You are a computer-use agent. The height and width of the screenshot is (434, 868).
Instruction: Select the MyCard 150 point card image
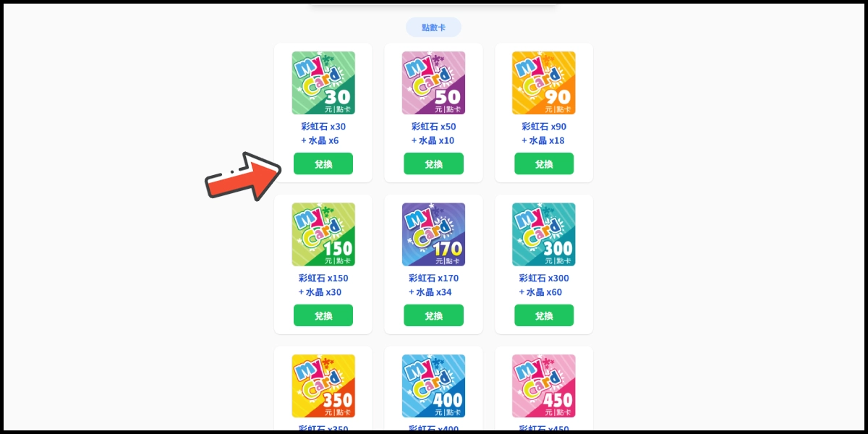[x=323, y=234]
